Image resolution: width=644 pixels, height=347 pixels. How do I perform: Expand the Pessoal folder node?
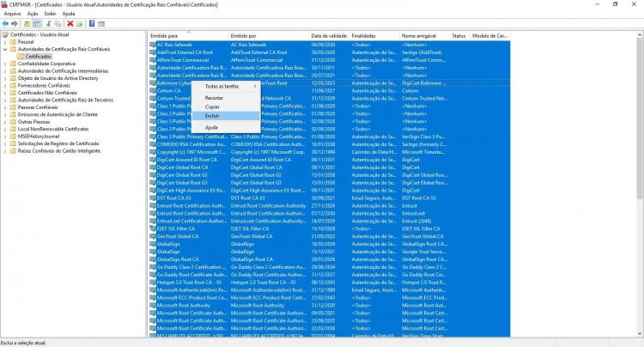pos(5,42)
